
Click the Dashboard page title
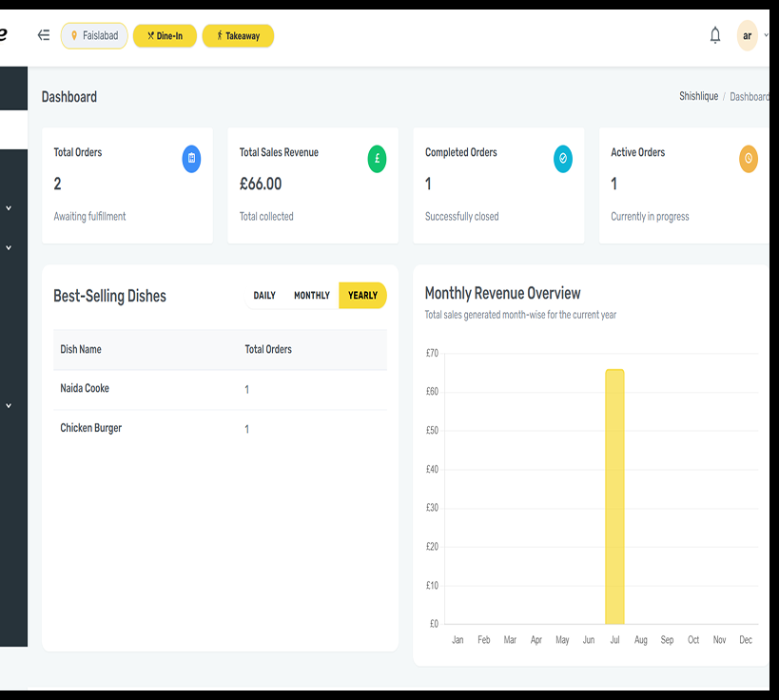tap(69, 97)
